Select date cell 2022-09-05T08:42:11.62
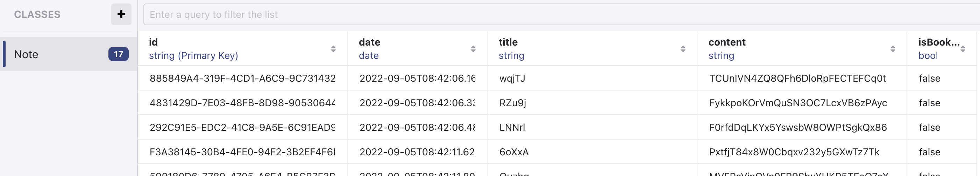 click(417, 152)
